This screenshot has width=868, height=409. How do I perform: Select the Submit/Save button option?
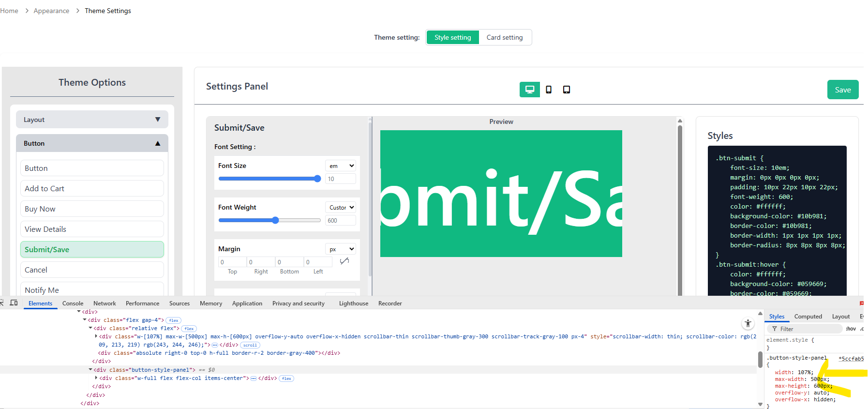[x=92, y=250]
